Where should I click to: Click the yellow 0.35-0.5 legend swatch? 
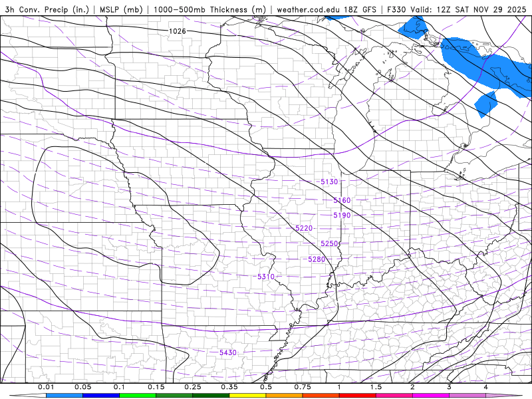(247, 396)
